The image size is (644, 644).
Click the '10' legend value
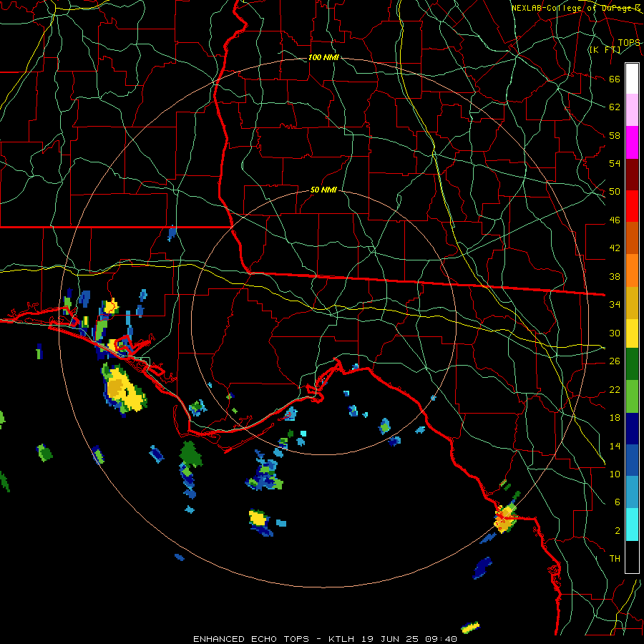click(x=615, y=474)
